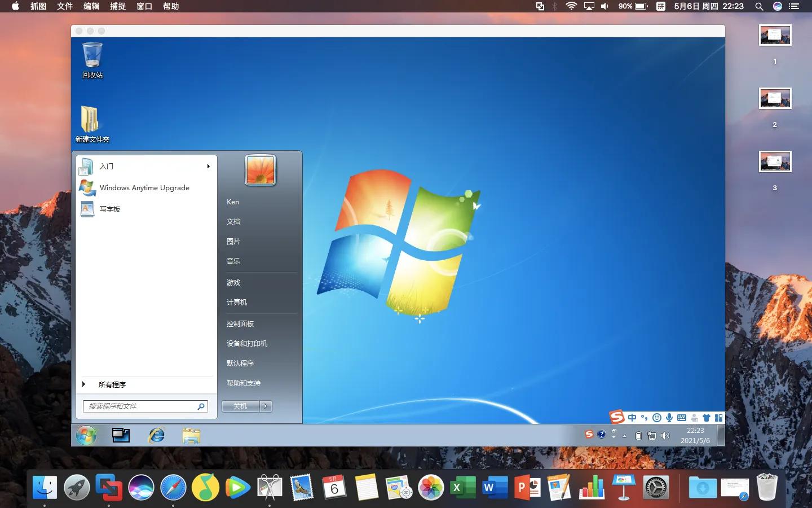812x508 pixels.
Task: Expand the 入门 submenu arrow
Action: pyautogui.click(x=208, y=167)
